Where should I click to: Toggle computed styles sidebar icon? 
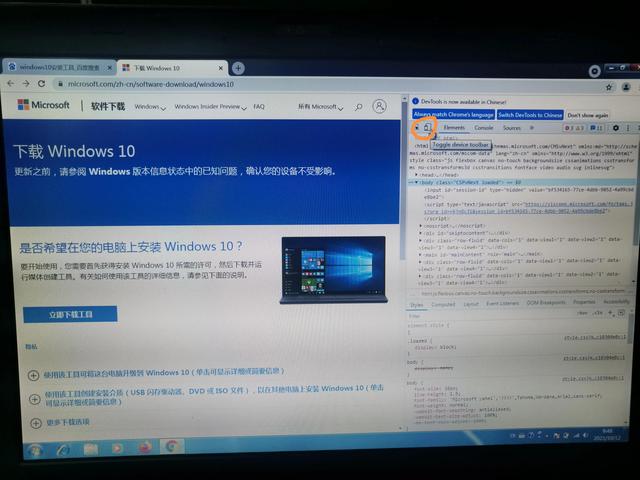click(x=621, y=313)
